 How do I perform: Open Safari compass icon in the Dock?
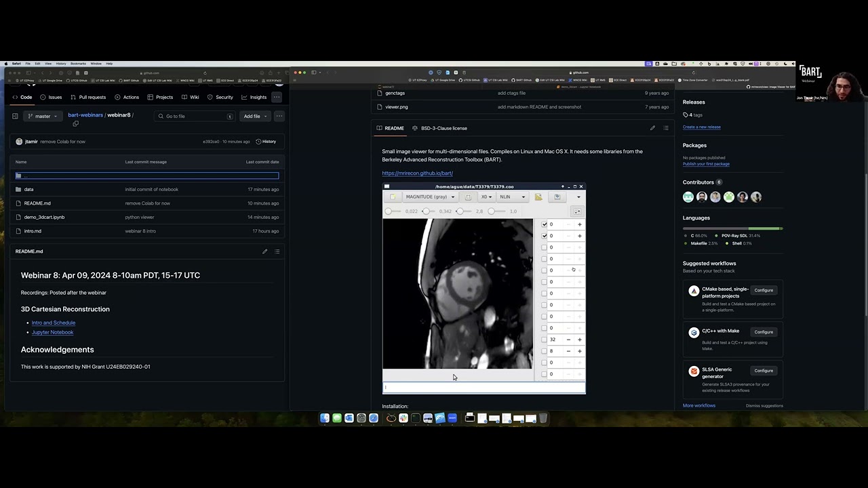(x=374, y=418)
